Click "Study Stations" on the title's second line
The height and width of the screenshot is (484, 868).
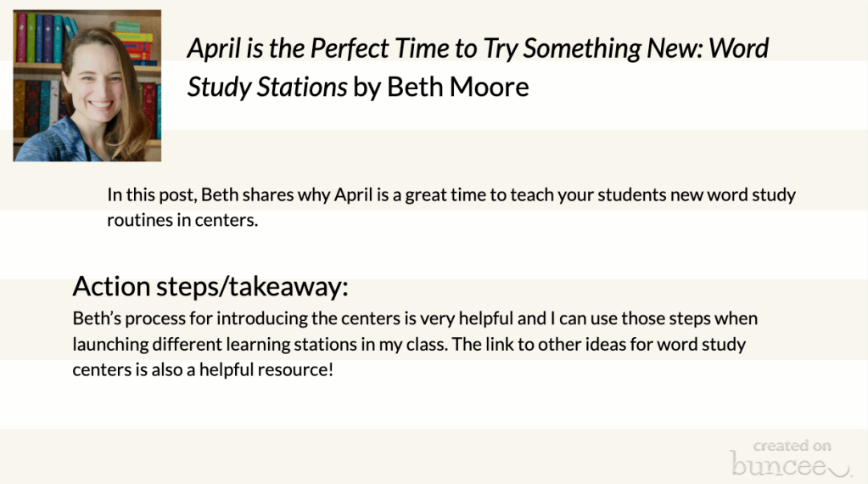(x=267, y=87)
